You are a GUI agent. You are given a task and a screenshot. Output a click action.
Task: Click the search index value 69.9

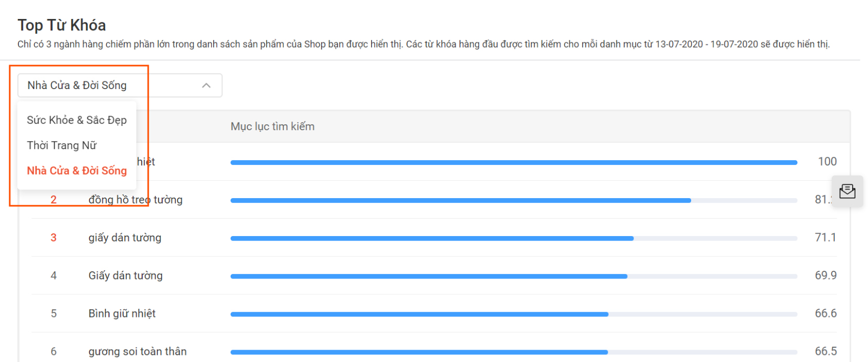(825, 276)
